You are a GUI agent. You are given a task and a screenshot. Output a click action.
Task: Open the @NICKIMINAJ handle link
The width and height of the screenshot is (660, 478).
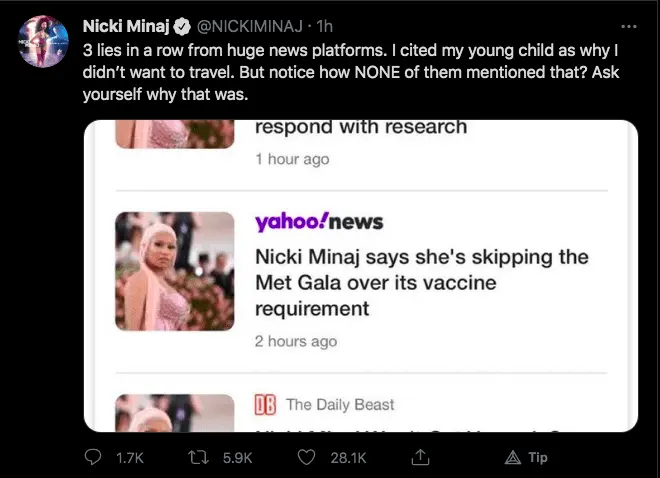pyautogui.click(x=242, y=26)
